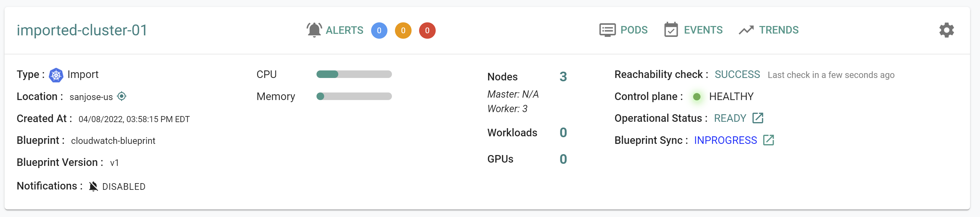Open the TRENDS view
This screenshot has height=217, width=980.
[779, 30]
